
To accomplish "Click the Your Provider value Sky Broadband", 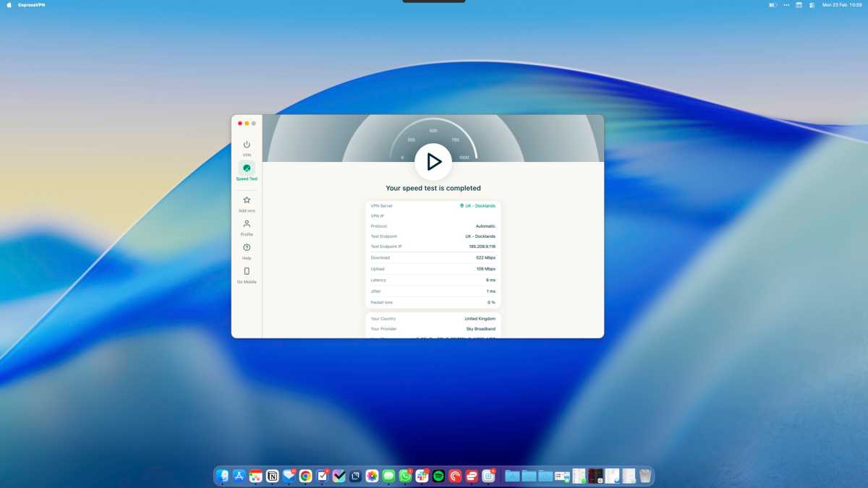I will tap(481, 329).
